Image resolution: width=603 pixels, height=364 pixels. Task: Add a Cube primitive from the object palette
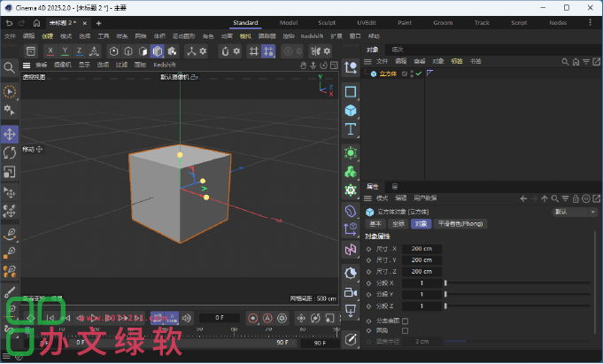click(351, 111)
